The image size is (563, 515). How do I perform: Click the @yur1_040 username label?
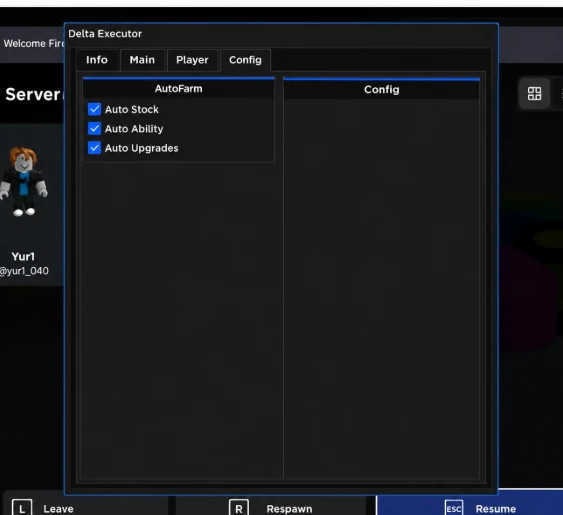coord(24,271)
